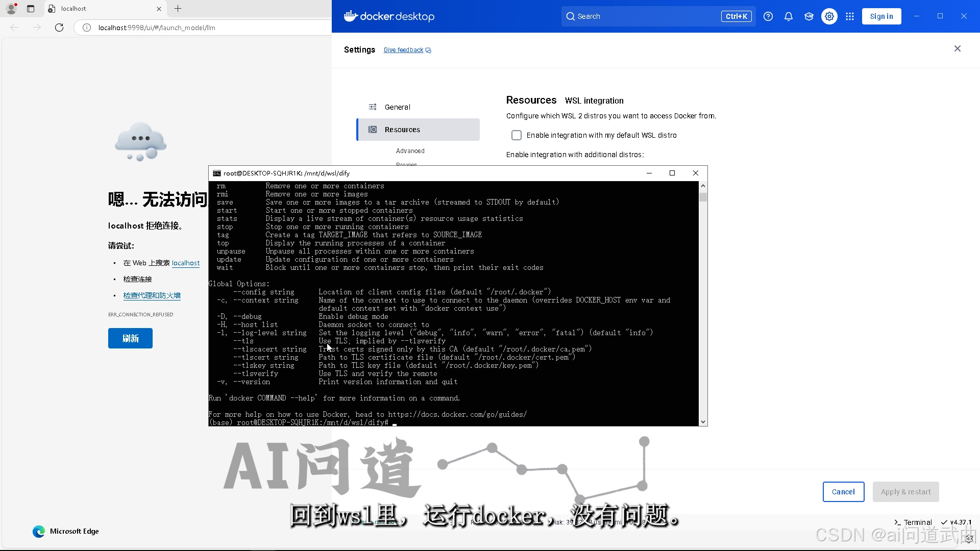Click the Edge profile avatar icon

tap(11, 9)
